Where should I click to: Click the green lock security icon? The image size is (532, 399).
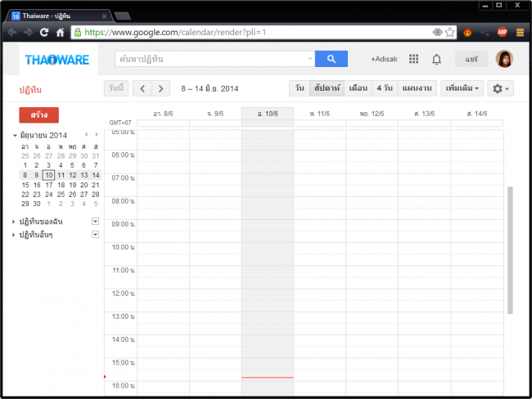tap(78, 32)
